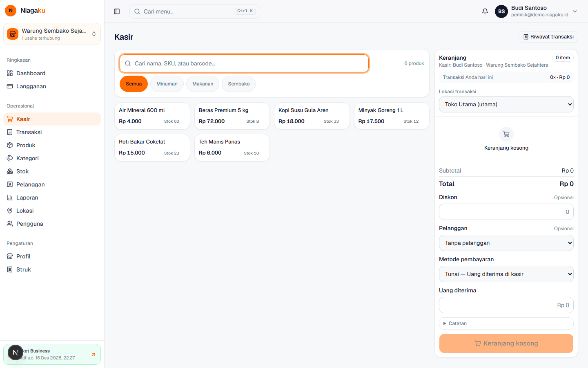Toggle the sidebar collapse icon
This screenshot has width=588, height=368.
(x=117, y=11)
